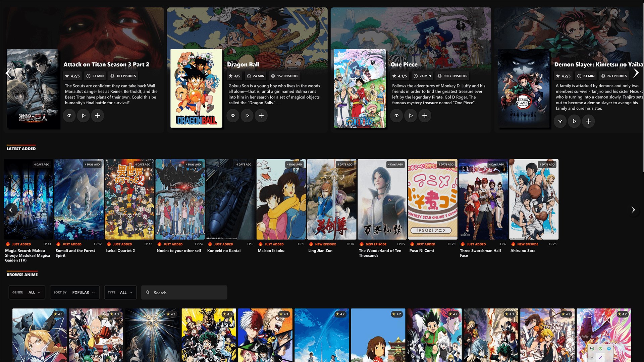Go to previous featured anime with left arrow

tap(8, 73)
